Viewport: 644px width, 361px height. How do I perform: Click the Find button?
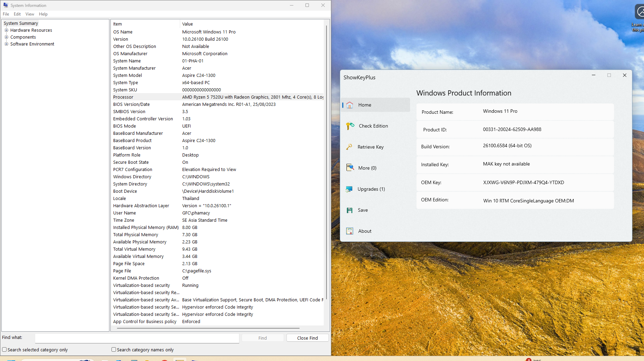262,338
